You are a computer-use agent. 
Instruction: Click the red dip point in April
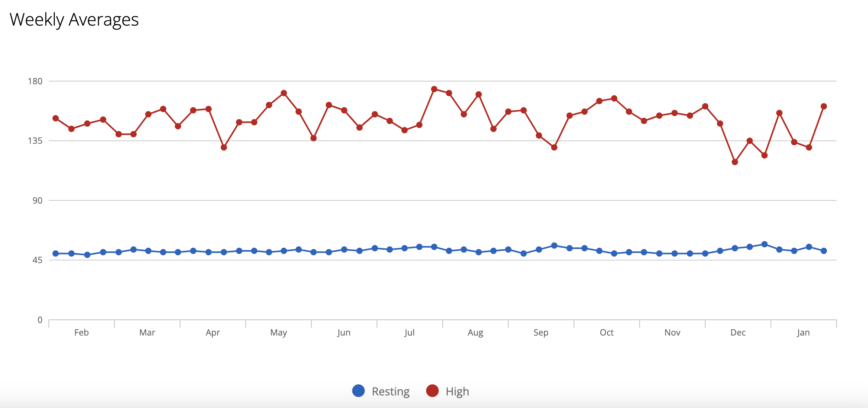click(x=224, y=147)
